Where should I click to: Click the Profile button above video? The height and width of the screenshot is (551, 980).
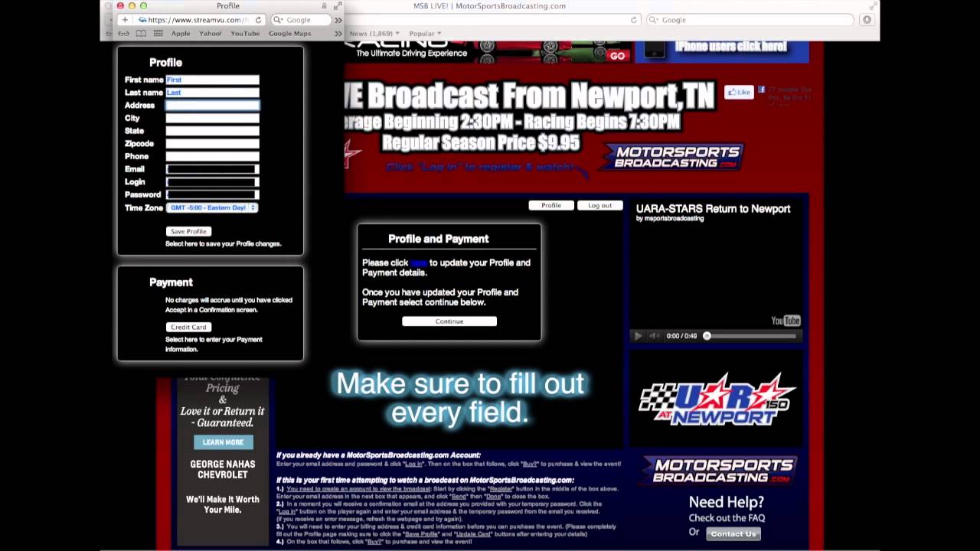[550, 205]
